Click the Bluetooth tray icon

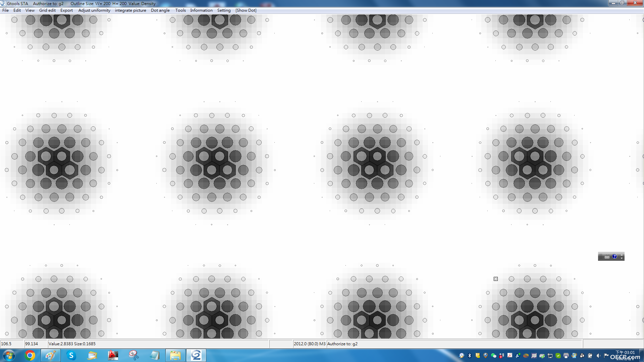470,356
